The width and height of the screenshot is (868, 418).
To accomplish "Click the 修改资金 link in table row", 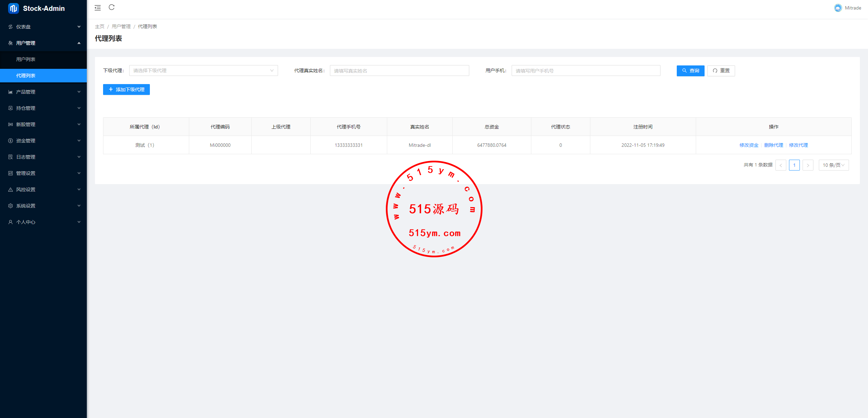I will pos(749,145).
